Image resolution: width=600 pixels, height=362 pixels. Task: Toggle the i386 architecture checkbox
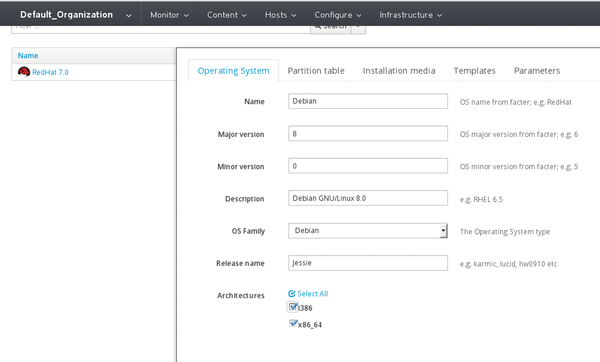(x=293, y=307)
